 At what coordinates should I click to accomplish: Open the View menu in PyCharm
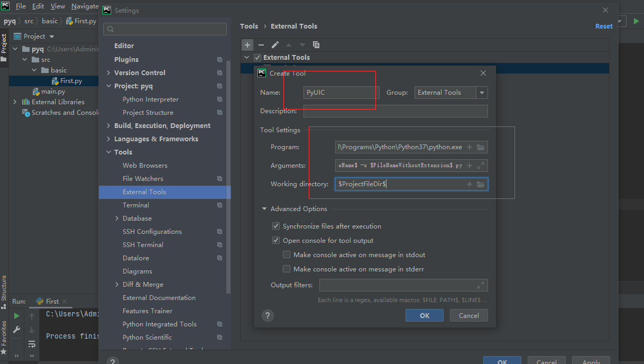point(58,6)
